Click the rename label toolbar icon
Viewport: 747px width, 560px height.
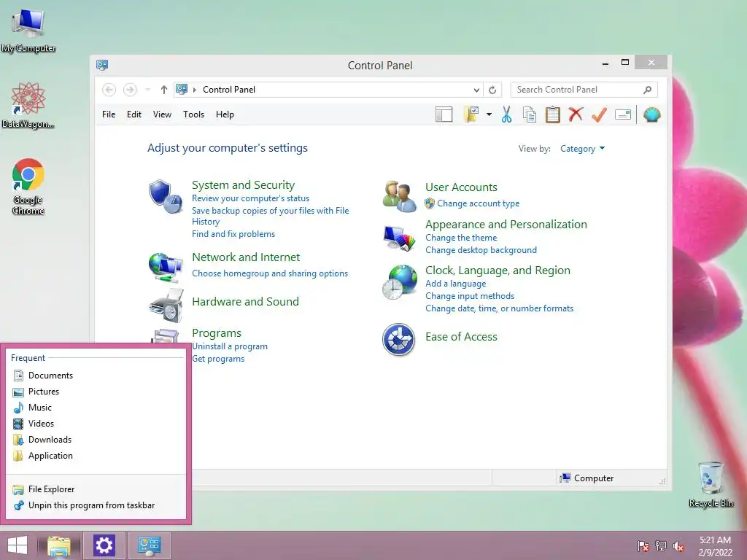click(623, 114)
